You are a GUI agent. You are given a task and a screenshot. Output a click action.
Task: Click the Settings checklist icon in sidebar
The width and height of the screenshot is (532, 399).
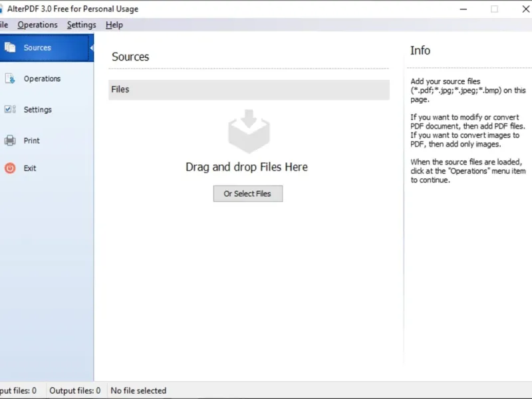pyautogui.click(x=10, y=109)
